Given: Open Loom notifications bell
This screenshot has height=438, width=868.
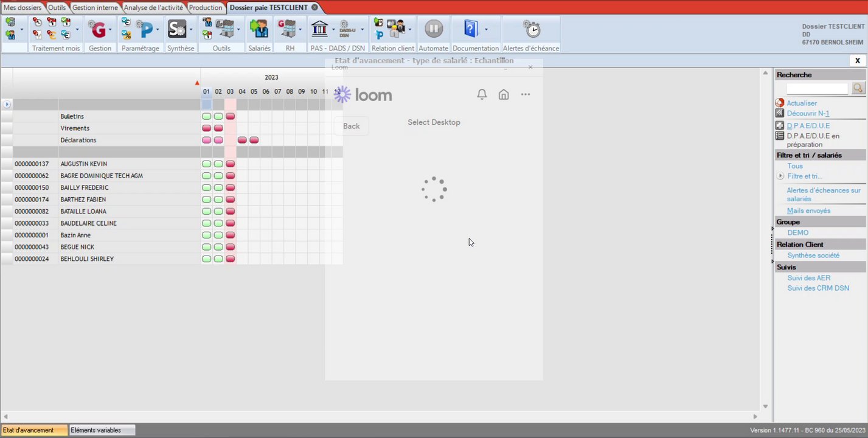Looking at the screenshot, I should click(482, 94).
